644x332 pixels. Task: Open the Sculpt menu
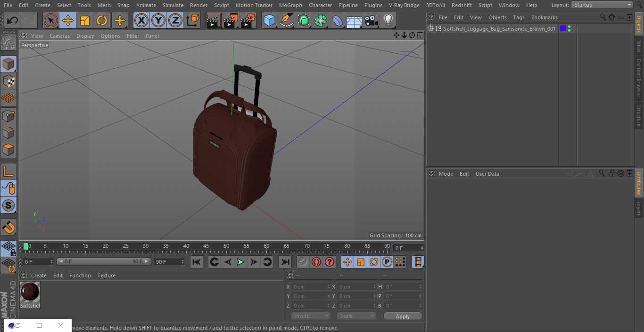pyautogui.click(x=222, y=5)
